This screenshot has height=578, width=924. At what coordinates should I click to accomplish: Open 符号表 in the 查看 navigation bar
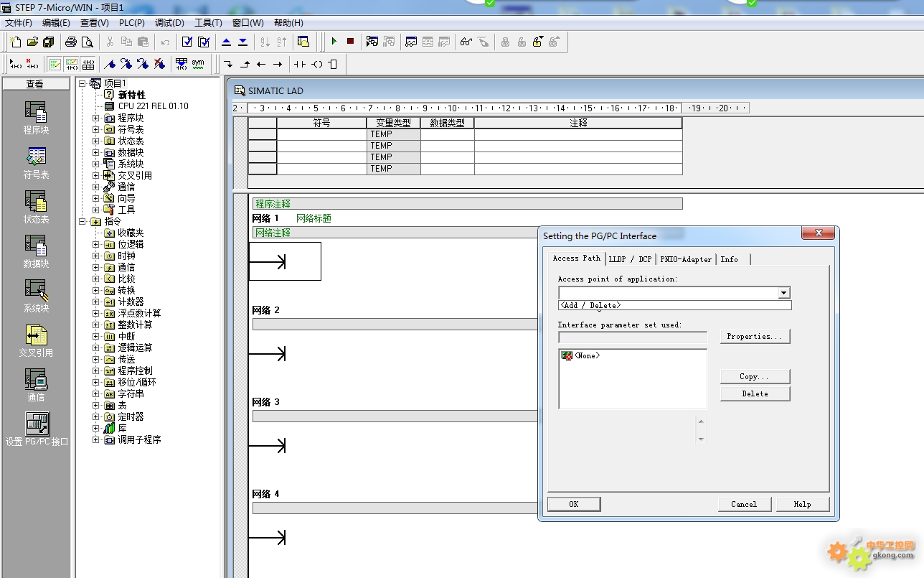click(x=36, y=162)
